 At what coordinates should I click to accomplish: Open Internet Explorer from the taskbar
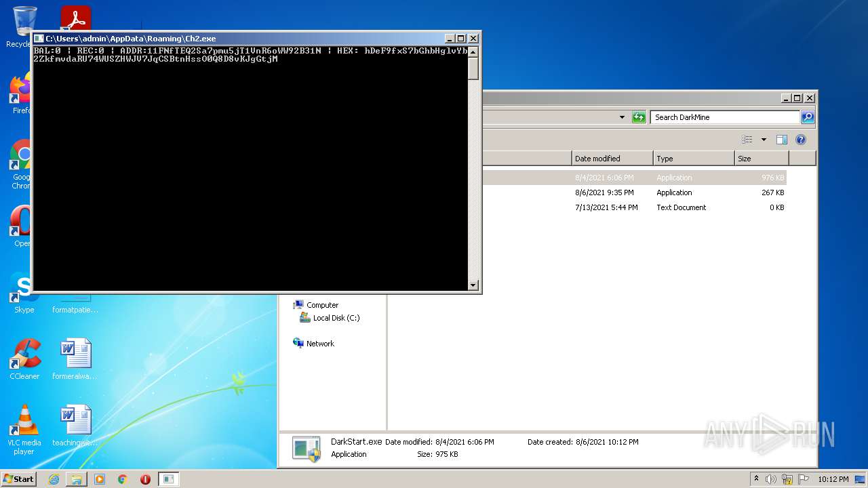54,479
